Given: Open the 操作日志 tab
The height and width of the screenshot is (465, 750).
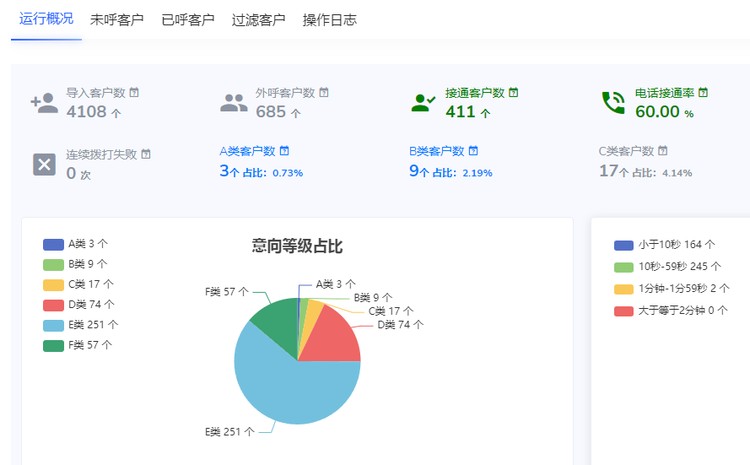Looking at the screenshot, I should (330, 20).
